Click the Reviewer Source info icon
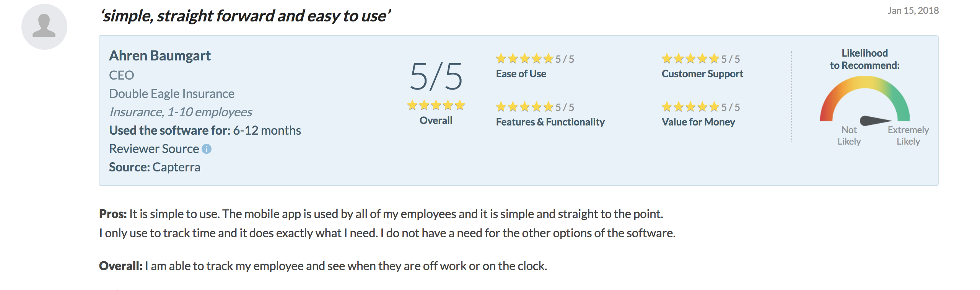Viewport: 980px width, 290px height. tap(207, 149)
